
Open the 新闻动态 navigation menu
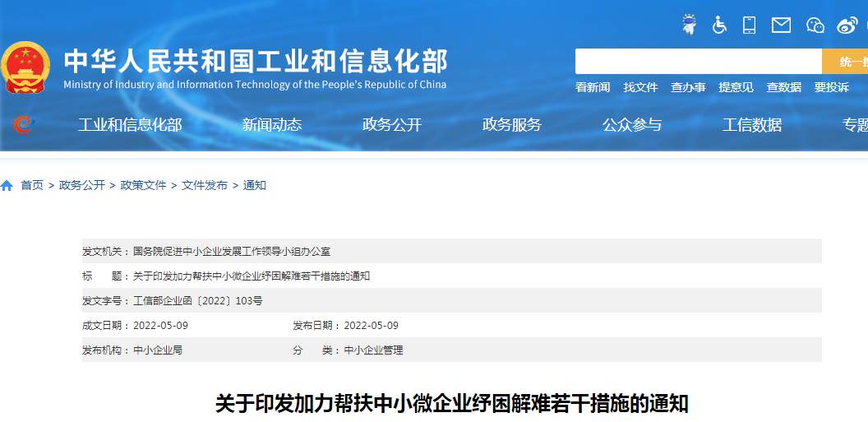tap(271, 125)
